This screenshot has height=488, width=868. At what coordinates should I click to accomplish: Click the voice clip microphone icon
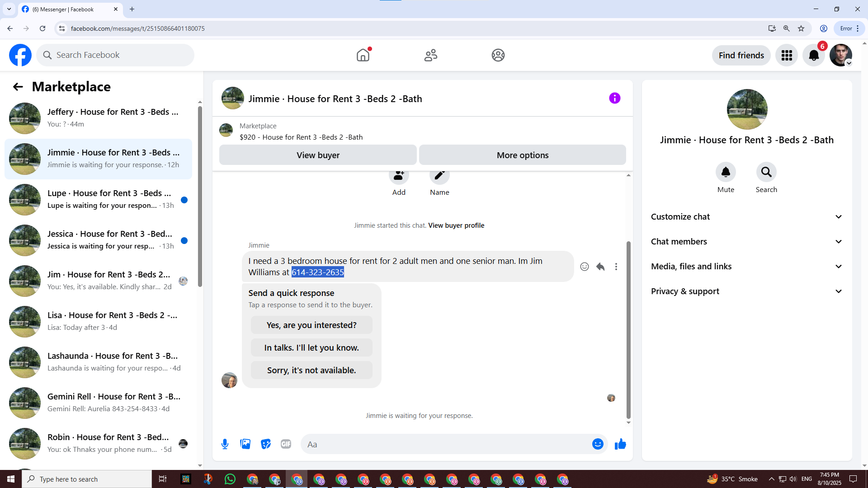(x=225, y=444)
